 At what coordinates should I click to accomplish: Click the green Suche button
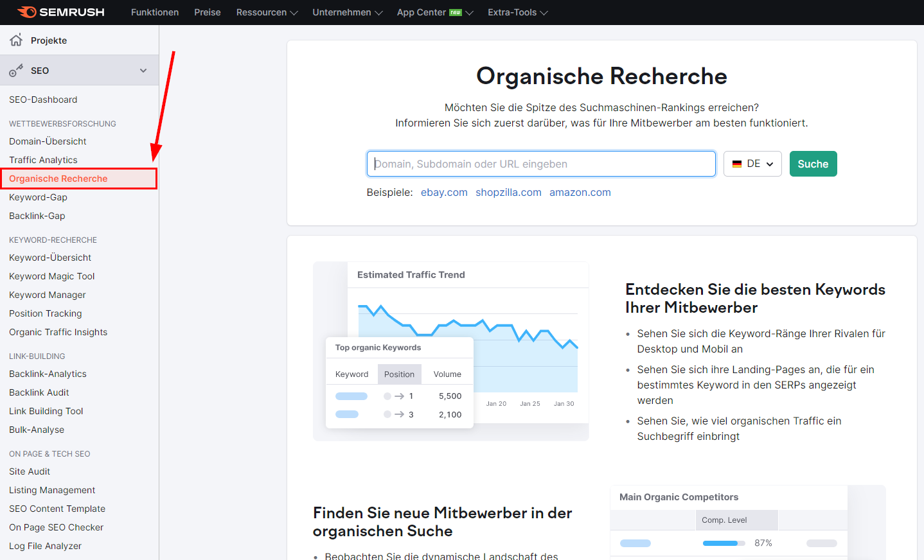pos(813,164)
